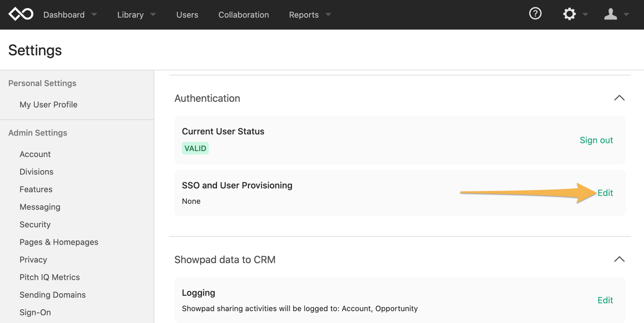The width and height of the screenshot is (644, 323).
Task: Open Security admin settings
Action: [x=35, y=224]
